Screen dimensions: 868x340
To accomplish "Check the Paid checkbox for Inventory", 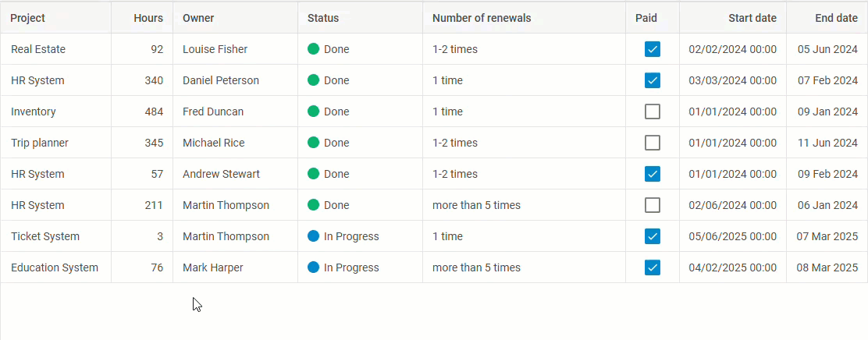I will click(653, 112).
